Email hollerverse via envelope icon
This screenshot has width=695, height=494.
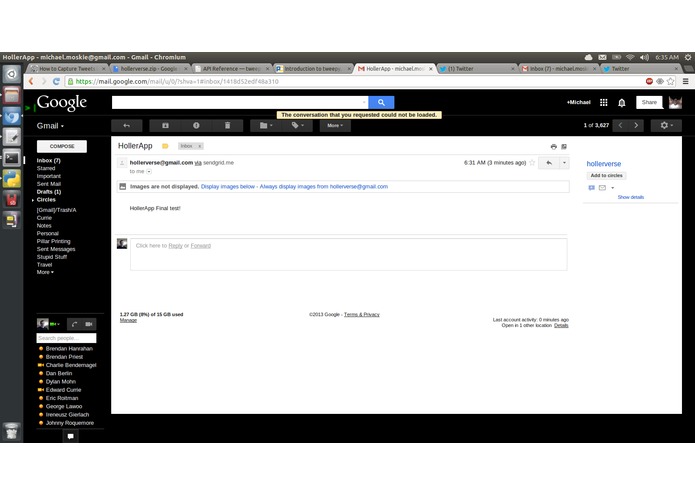602,188
